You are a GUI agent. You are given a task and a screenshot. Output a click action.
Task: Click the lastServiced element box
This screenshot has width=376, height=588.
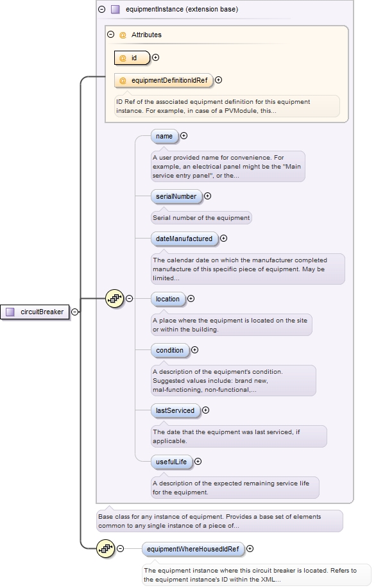(x=176, y=410)
